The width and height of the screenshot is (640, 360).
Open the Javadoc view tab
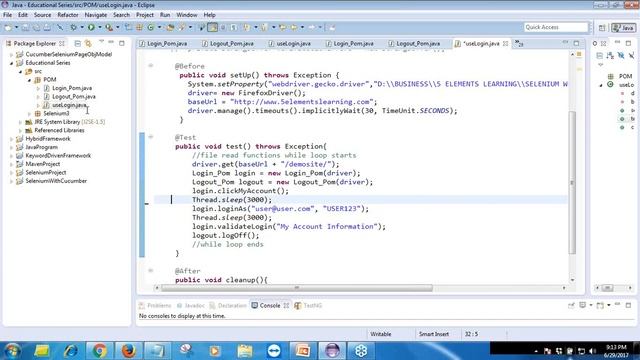(x=191, y=305)
